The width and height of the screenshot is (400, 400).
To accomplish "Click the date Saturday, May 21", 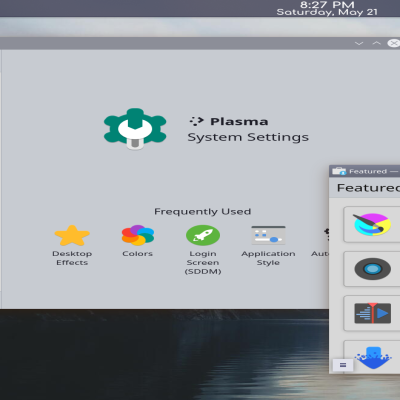I will coord(327,12).
